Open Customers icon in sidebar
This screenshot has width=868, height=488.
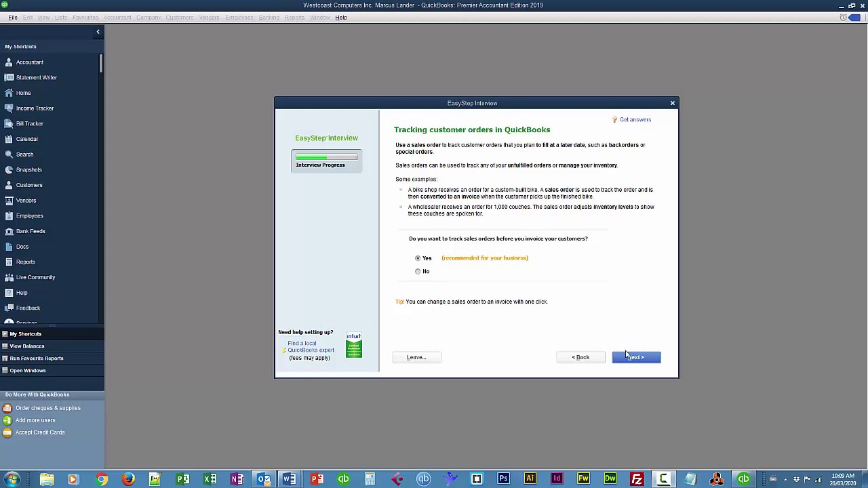point(8,185)
